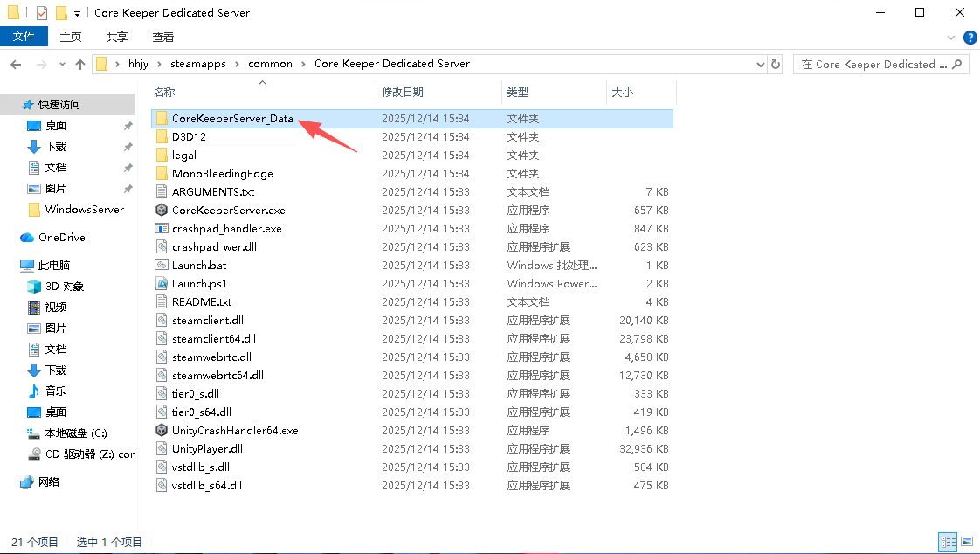Click the UnityCrashHandler64.exe file icon

[x=161, y=431]
